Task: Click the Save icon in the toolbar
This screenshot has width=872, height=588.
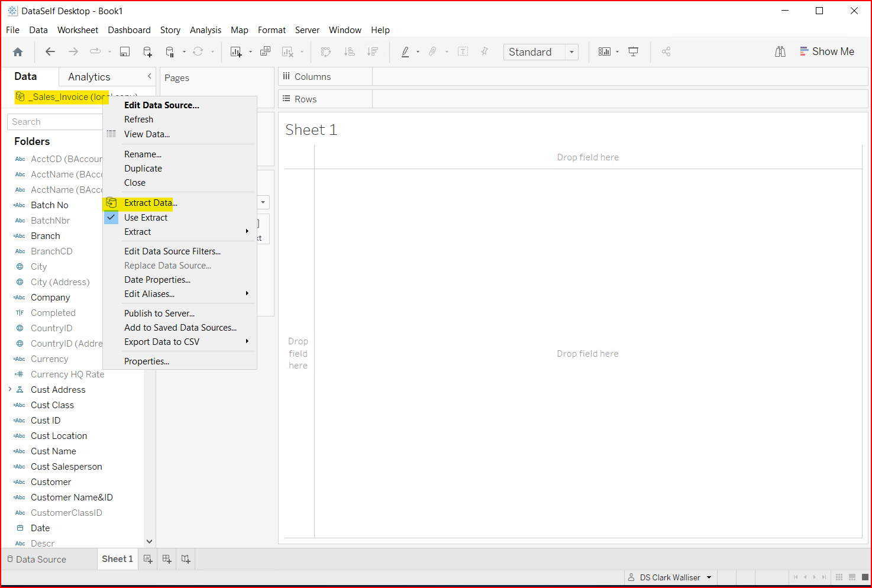Action: tap(125, 51)
